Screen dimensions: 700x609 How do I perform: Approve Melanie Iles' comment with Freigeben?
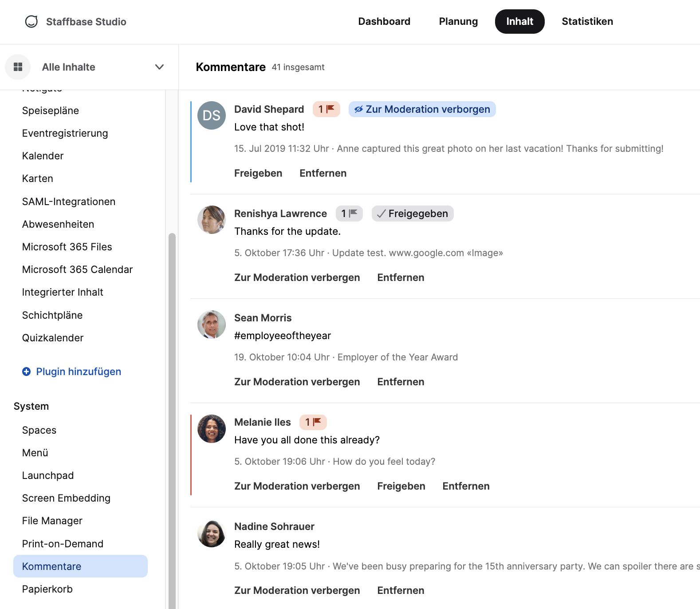tap(401, 486)
